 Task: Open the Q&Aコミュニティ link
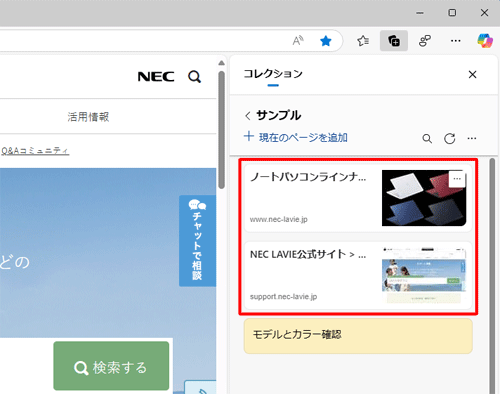[x=35, y=151]
